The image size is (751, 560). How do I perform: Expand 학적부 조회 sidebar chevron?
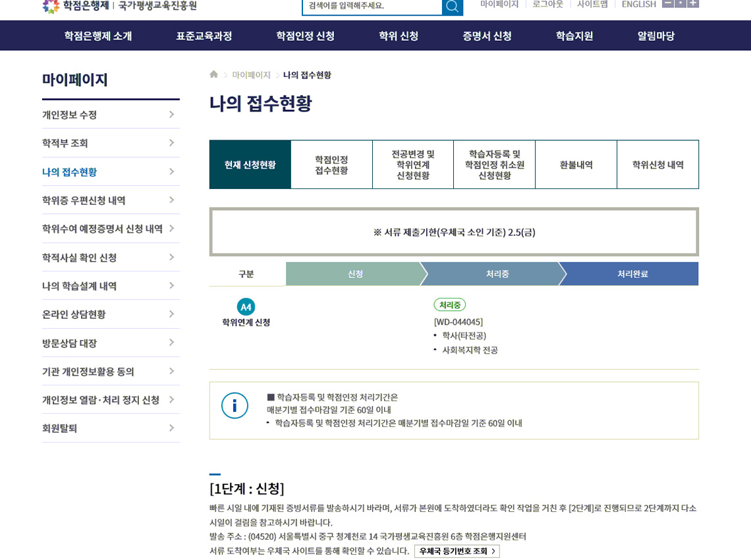(171, 143)
